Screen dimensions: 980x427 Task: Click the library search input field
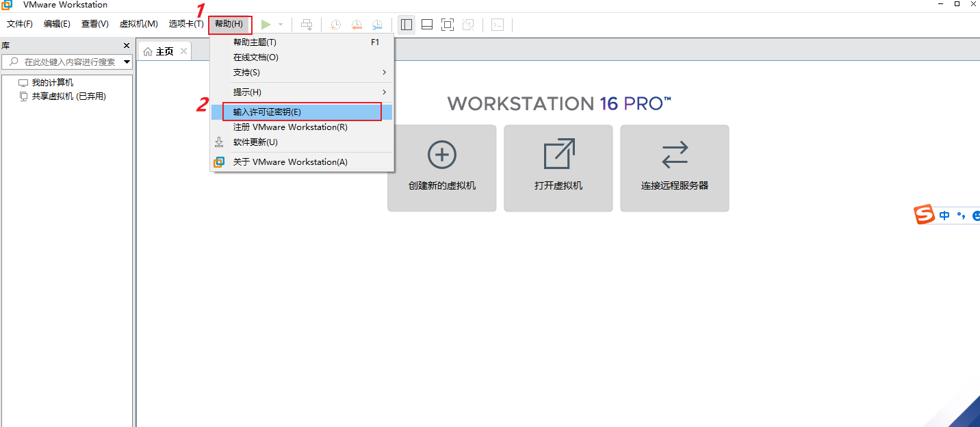(66, 62)
